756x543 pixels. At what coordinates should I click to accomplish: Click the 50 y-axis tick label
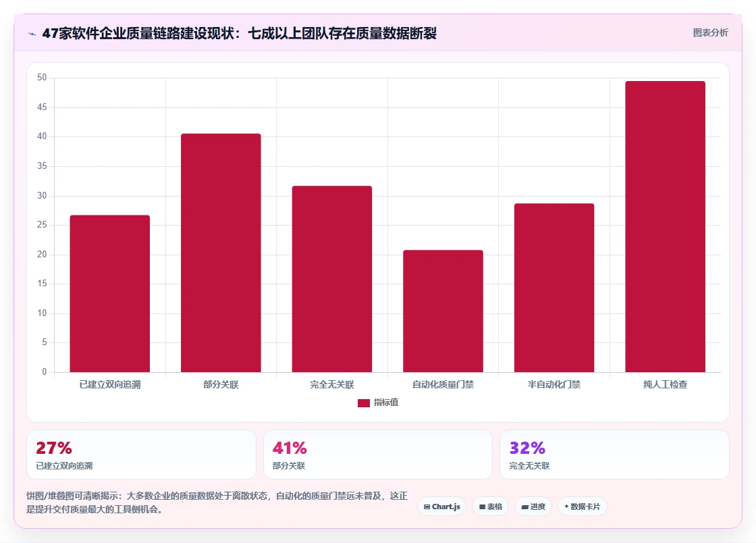42,78
